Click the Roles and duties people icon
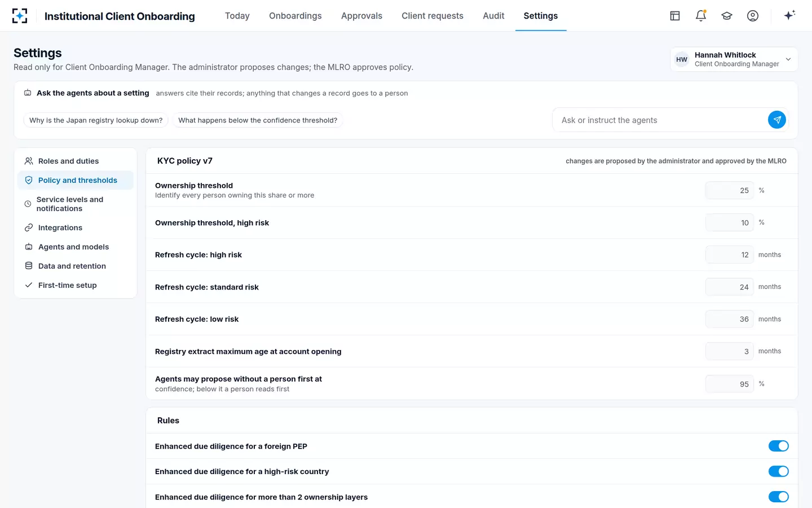Image resolution: width=812 pixels, height=508 pixels. click(29, 161)
